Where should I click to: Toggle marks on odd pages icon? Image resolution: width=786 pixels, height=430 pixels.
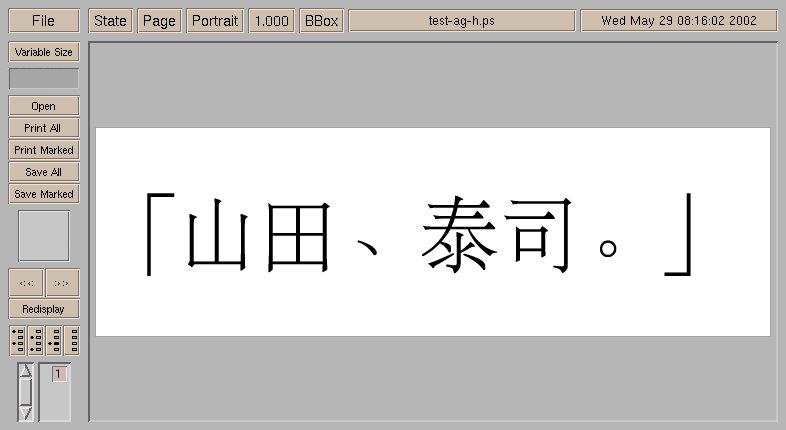point(18,341)
